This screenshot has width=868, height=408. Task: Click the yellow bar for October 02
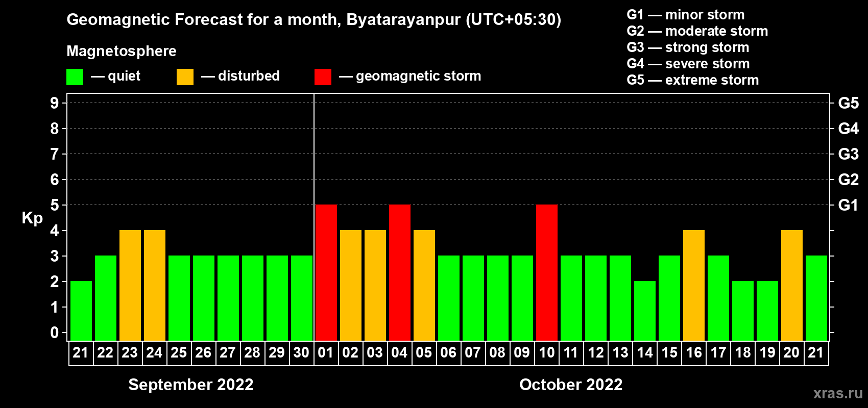(x=351, y=285)
